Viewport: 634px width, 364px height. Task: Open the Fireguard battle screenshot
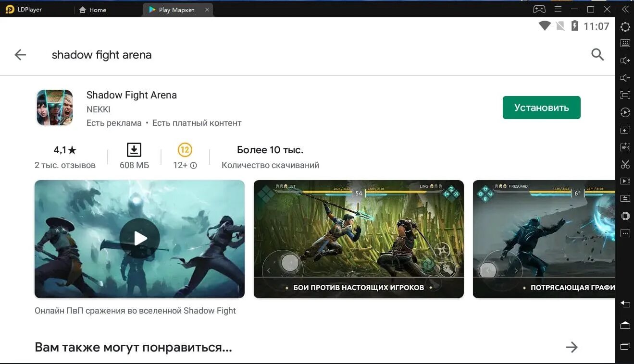click(x=544, y=239)
